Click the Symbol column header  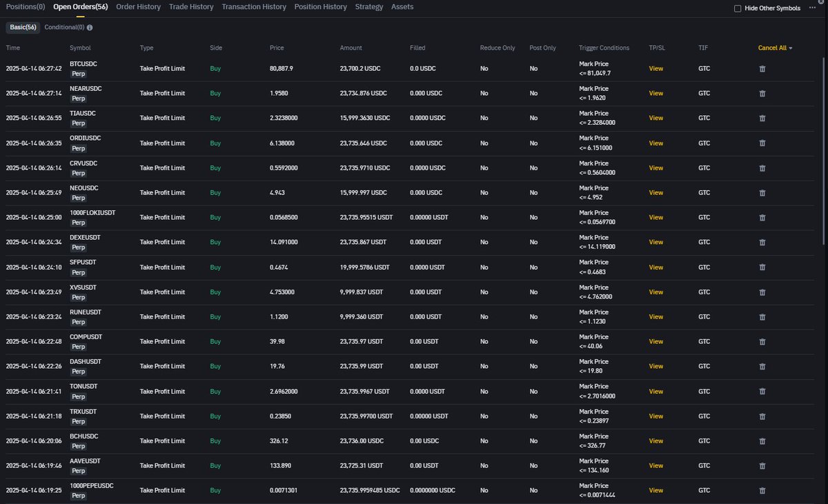80,48
